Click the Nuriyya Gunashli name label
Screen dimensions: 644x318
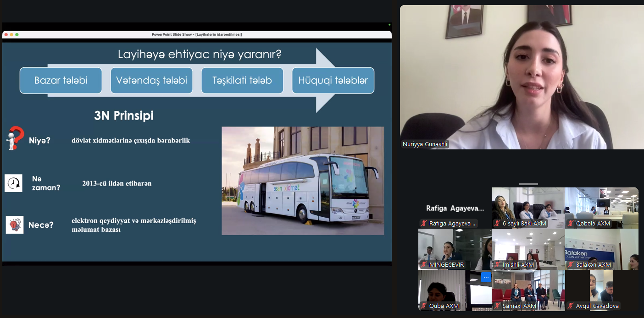click(424, 144)
